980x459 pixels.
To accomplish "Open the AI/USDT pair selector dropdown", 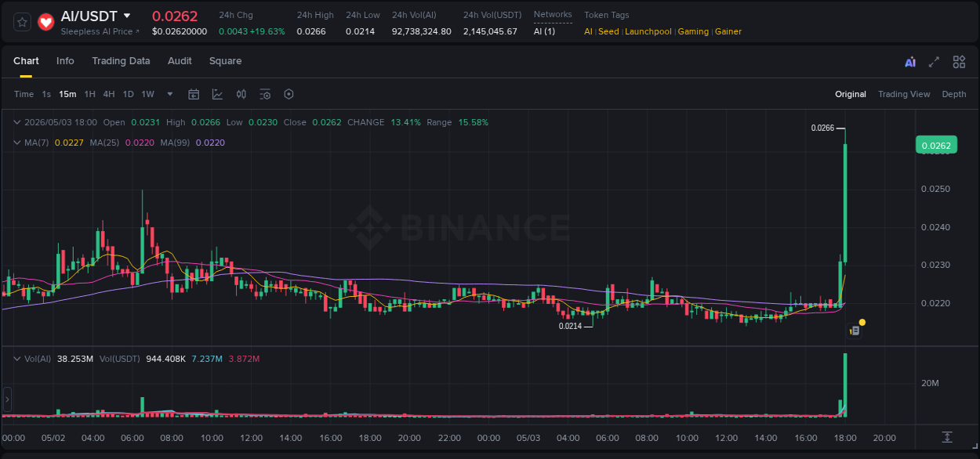I will point(127,16).
